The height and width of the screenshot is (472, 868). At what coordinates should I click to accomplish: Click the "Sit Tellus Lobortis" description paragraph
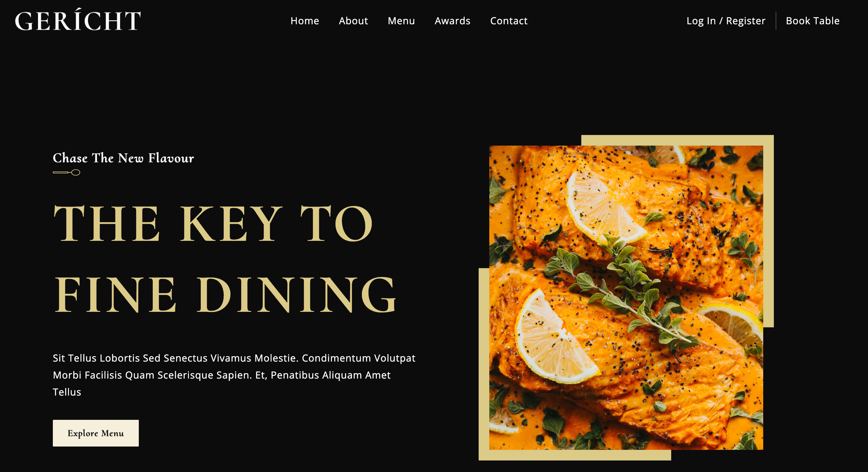234,375
